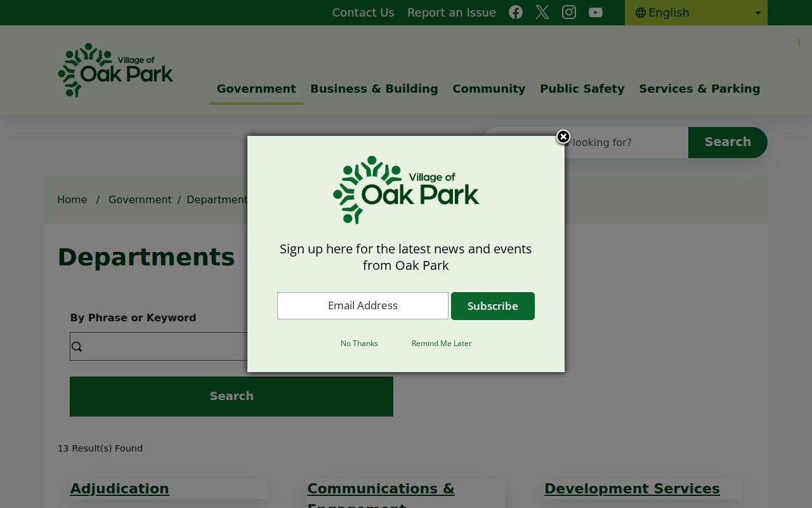
Task: Expand the English language dropdown
Action: (696, 13)
